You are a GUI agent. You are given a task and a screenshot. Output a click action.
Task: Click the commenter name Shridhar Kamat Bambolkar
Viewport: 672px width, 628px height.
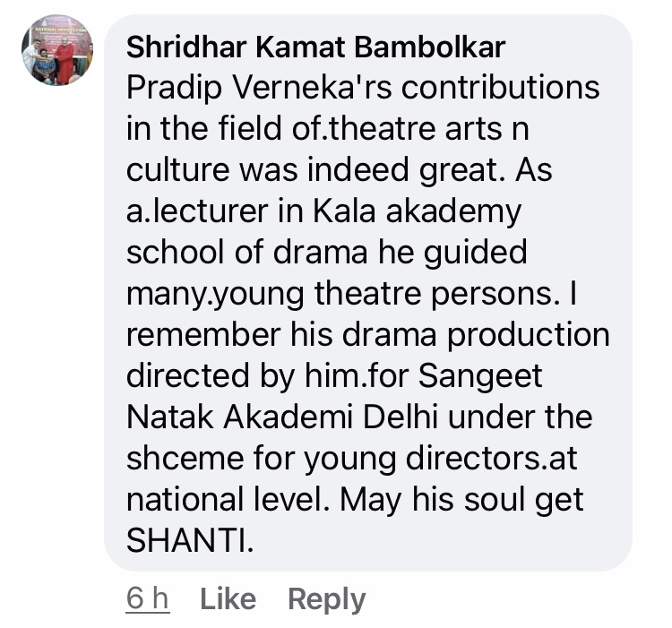(x=315, y=47)
